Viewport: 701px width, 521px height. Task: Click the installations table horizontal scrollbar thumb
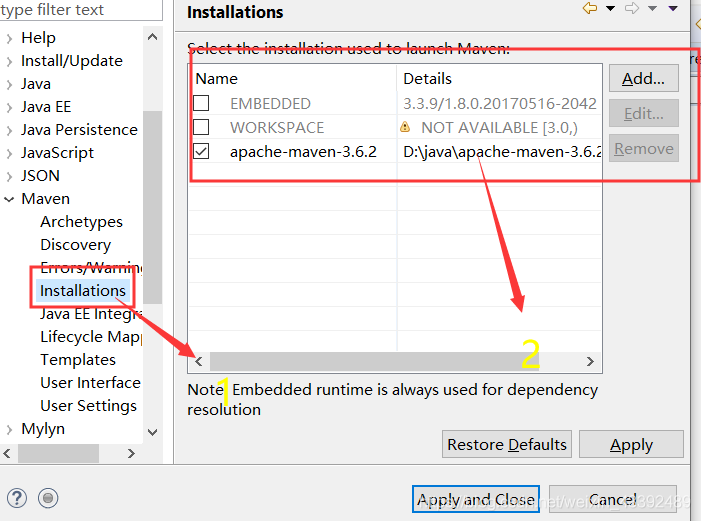pyautogui.click(x=374, y=361)
